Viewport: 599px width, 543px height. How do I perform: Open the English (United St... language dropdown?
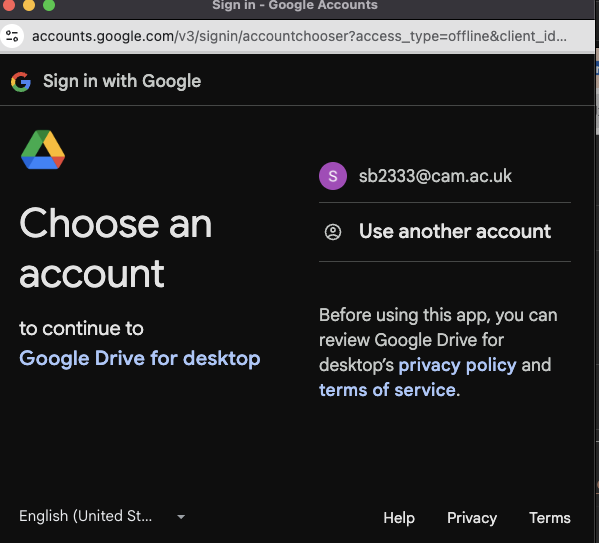pyautogui.click(x=102, y=516)
